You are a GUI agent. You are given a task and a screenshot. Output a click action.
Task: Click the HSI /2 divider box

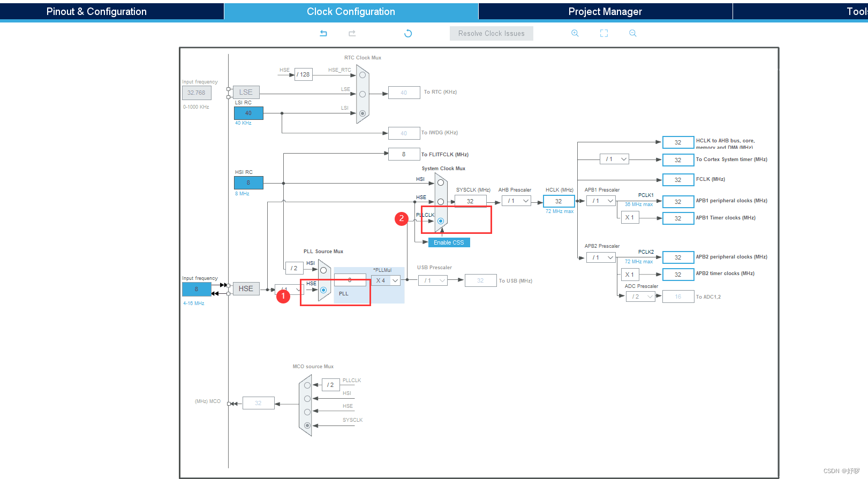(x=294, y=268)
